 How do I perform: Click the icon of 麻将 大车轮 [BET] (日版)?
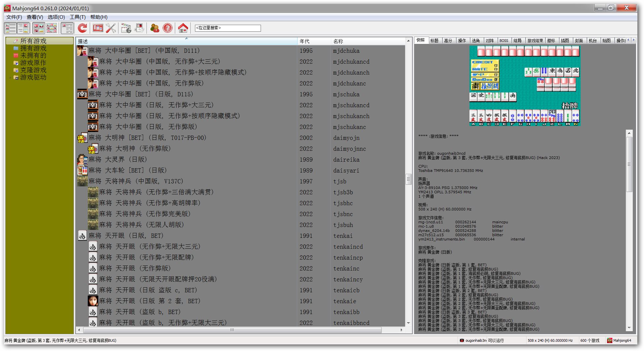point(82,171)
